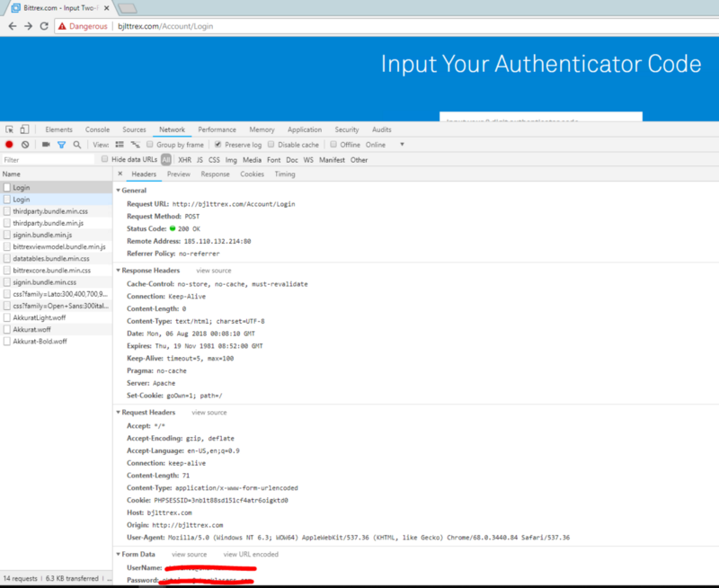The image size is (719, 588).
Task: Switch to the Elements panel tab
Action: 58,129
